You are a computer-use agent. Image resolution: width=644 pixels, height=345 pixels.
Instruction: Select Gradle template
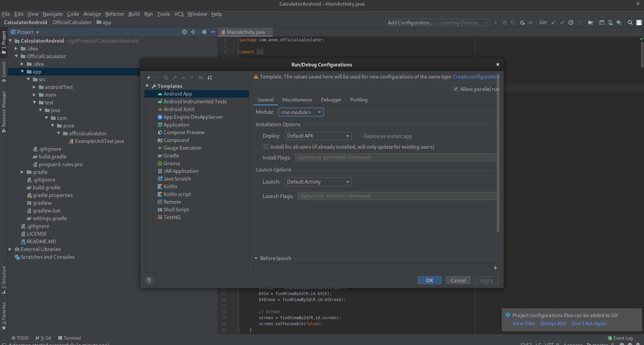(x=197, y=156)
